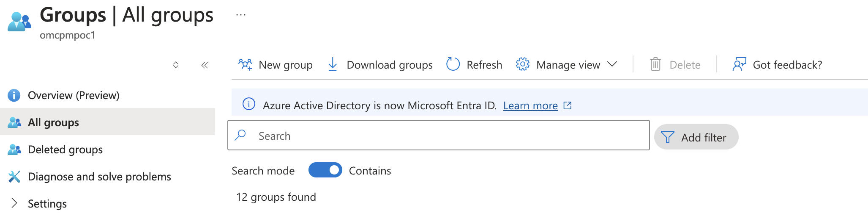Click the up/down sort arrows in sidebar
The image size is (868, 216).
[x=176, y=65]
